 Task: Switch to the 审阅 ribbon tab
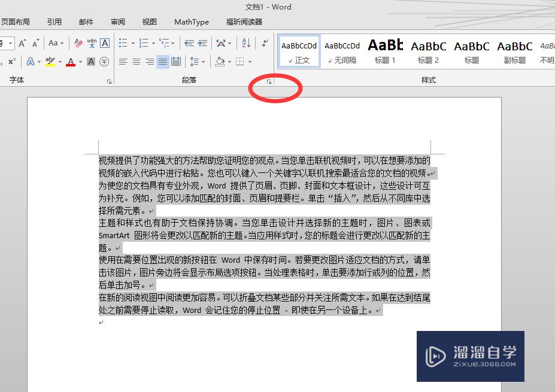coord(117,22)
